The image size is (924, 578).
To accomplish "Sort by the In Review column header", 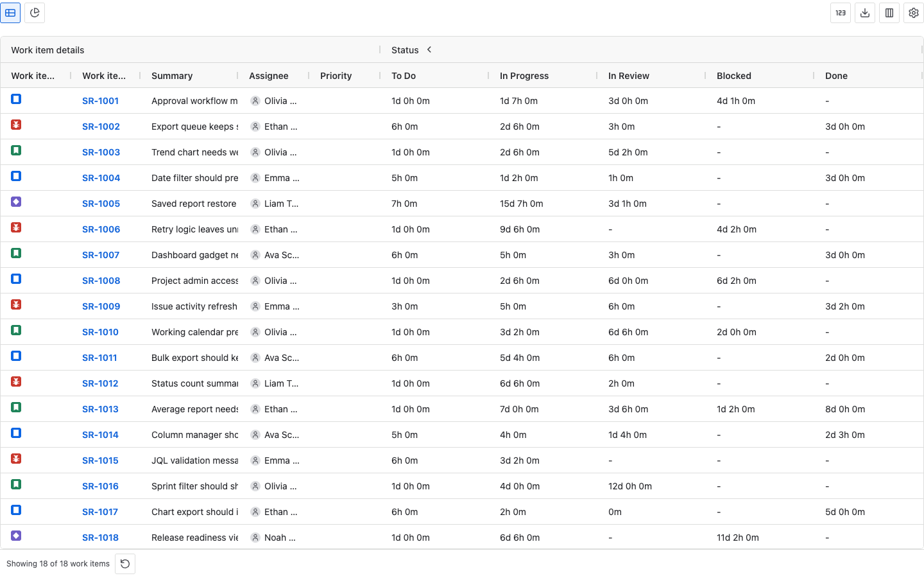I will point(629,76).
